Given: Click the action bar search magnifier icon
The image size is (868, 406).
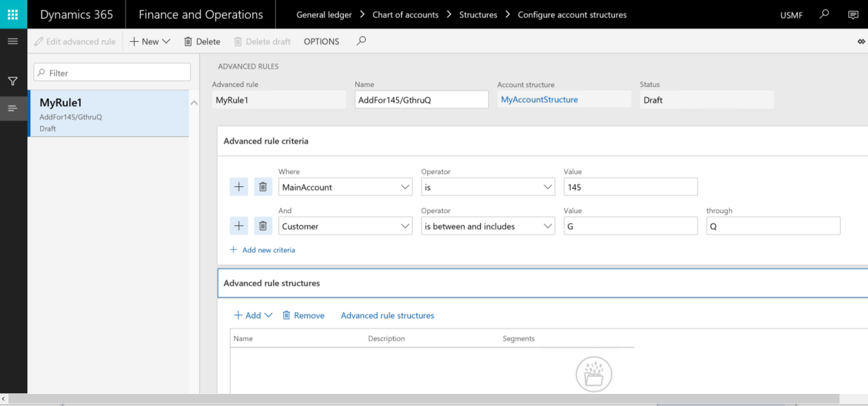Looking at the screenshot, I should (361, 41).
